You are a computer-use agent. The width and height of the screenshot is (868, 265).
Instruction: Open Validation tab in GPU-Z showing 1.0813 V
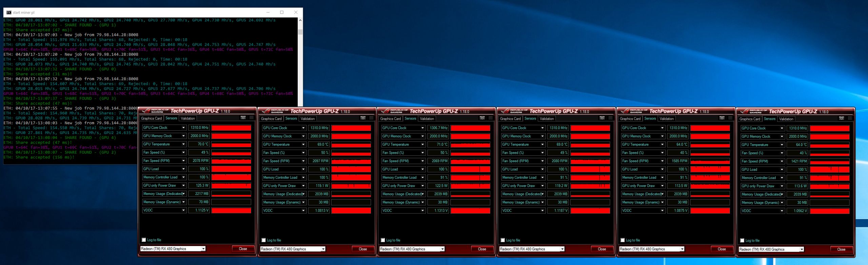coord(308,119)
